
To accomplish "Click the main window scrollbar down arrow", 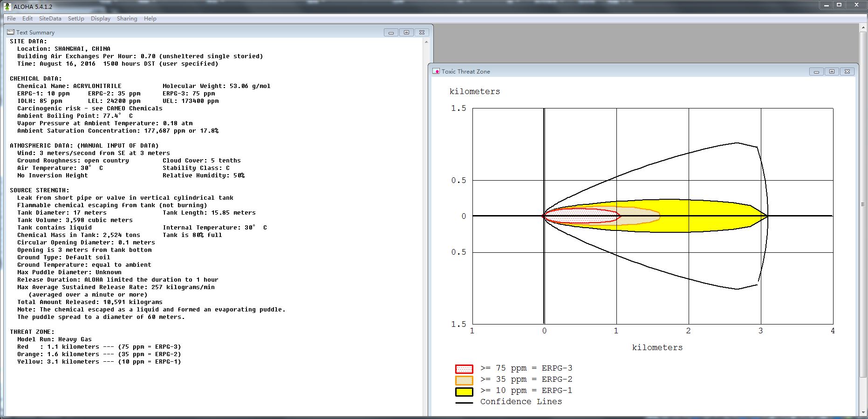I will tap(863, 413).
